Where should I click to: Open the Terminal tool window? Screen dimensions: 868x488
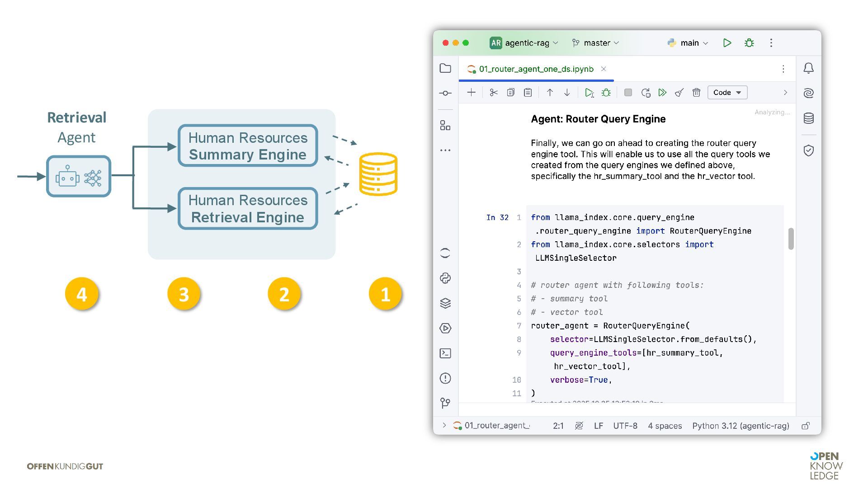[x=445, y=353]
